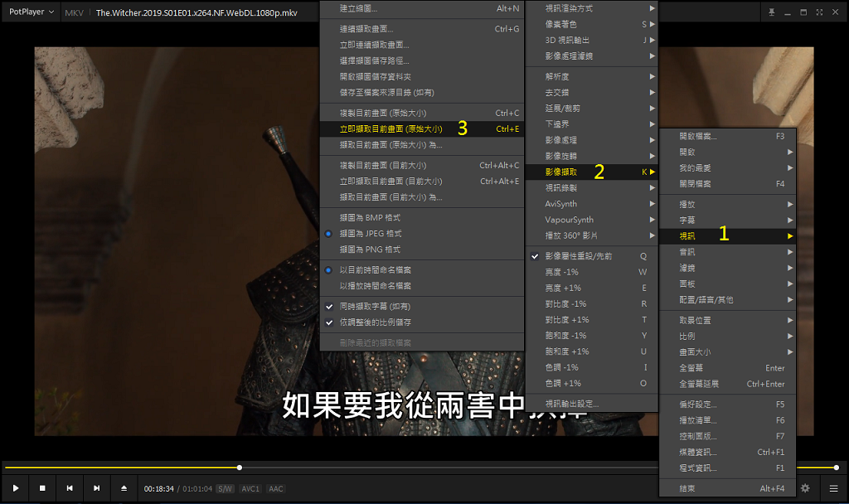Expand the 字幕 submenu
Viewport: 849px width, 504px height.
[x=728, y=220]
